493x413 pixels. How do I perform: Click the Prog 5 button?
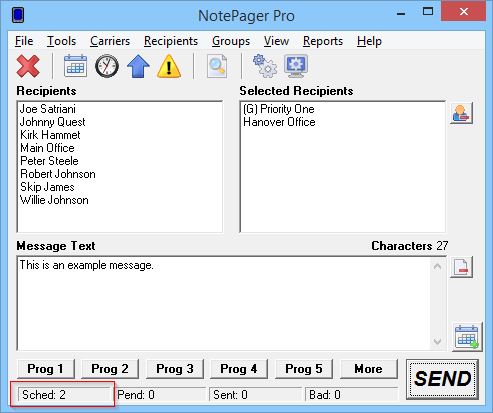pos(304,369)
